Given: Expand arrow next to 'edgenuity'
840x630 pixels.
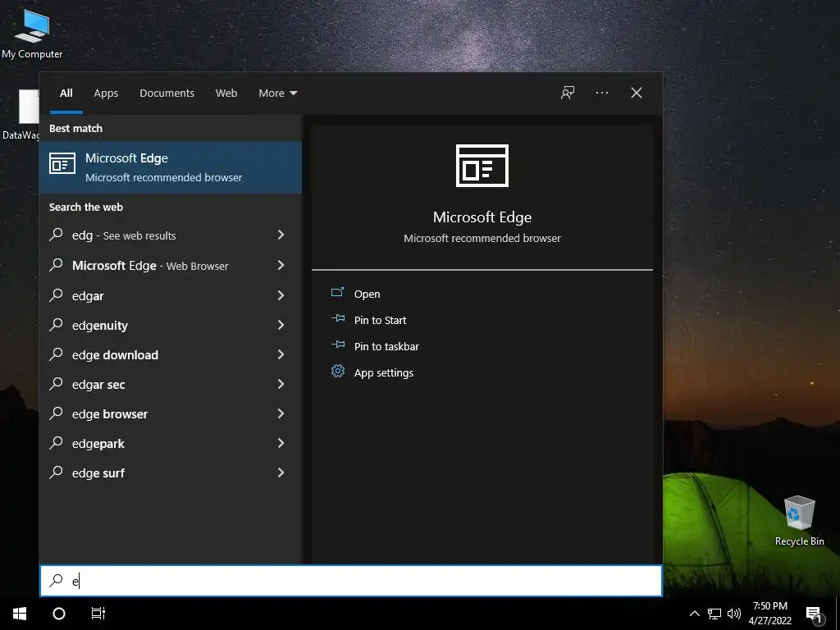Looking at the screenshot, I should (x=281, y=325).
